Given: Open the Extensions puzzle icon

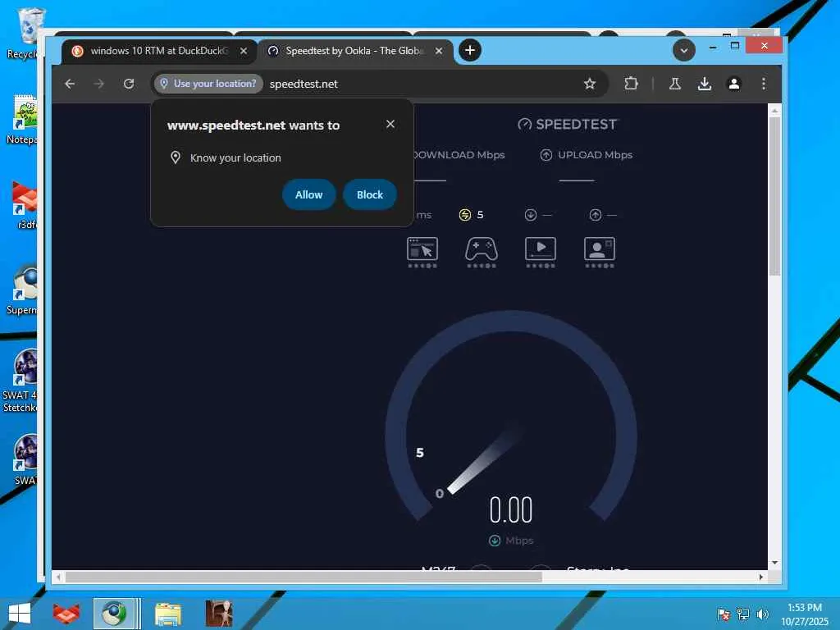Looking at the screenshot, I should [631, 84].
